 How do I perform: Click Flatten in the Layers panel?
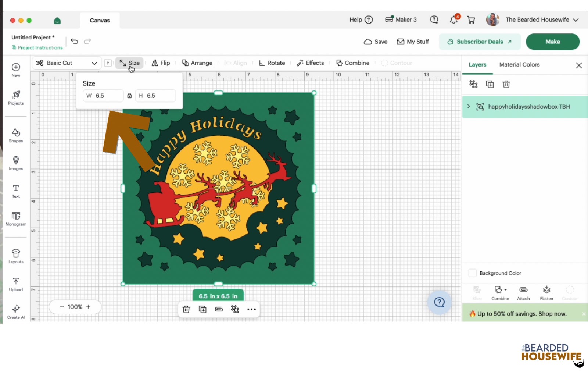546,293
